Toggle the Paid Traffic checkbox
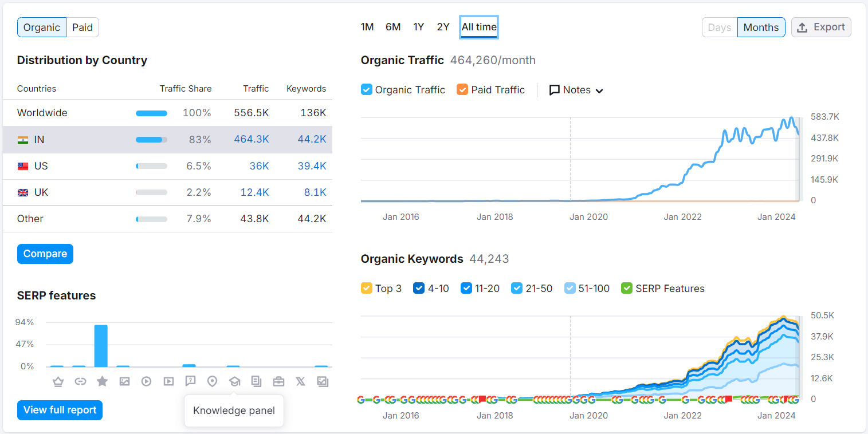Viewport: 868px width, 434px height. click(x=462, y=90)
